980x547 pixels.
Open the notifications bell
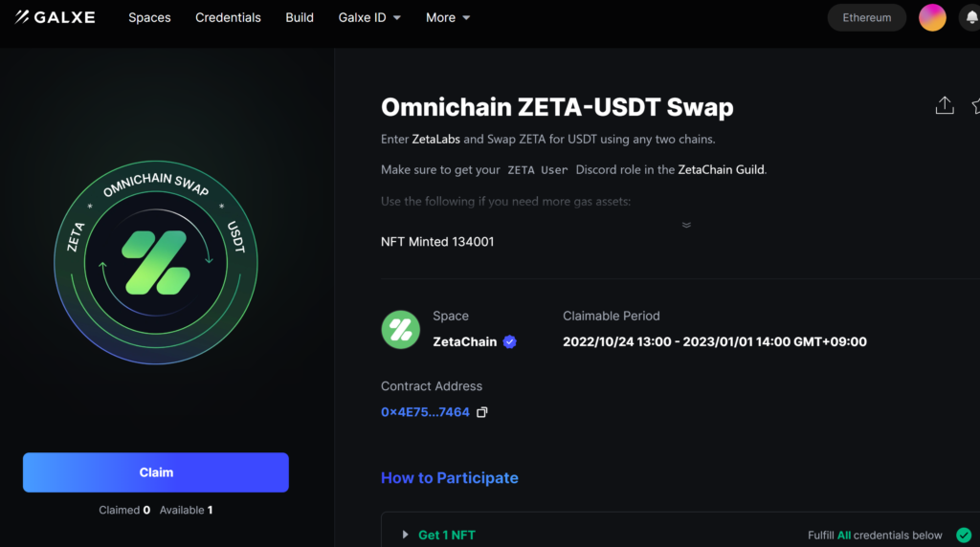click(970, 17)
